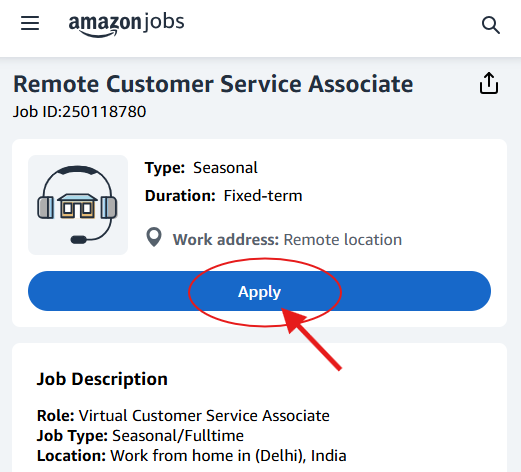The height and width of the screenshot is (472, 521).
Task: Click the 'jobs' word in the header logo
Action: click(x=164, y=23)
